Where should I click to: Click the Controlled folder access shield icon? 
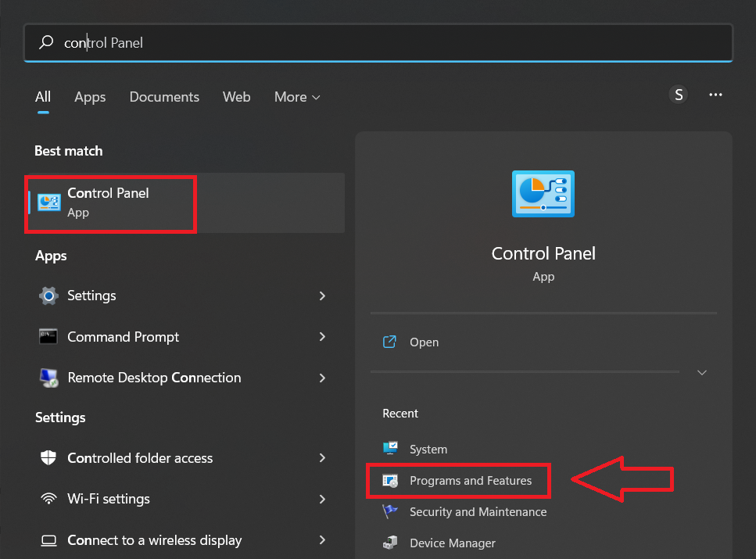[x=48, y=457]
